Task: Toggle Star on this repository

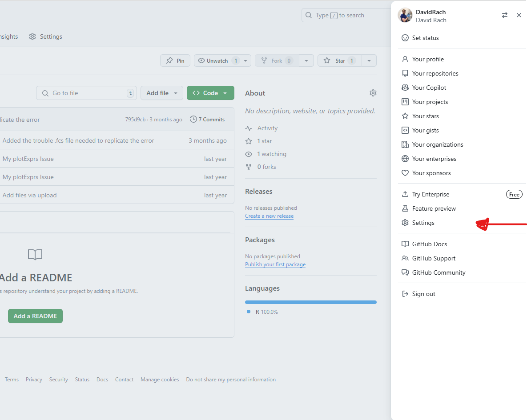Action: (340, 60)
